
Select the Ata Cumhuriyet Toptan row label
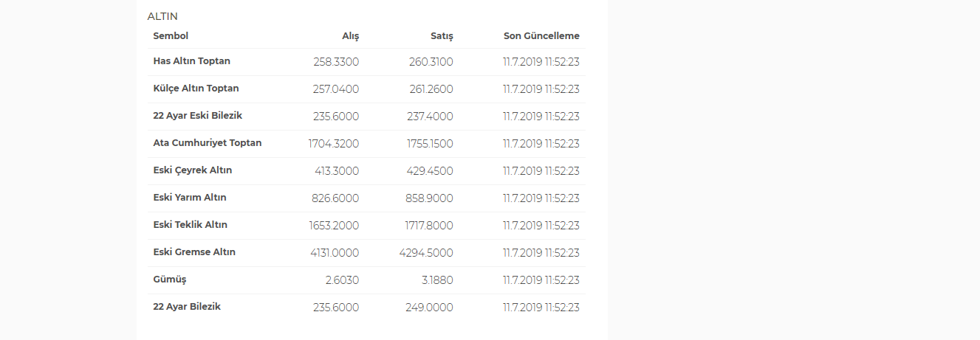point(208,143)
